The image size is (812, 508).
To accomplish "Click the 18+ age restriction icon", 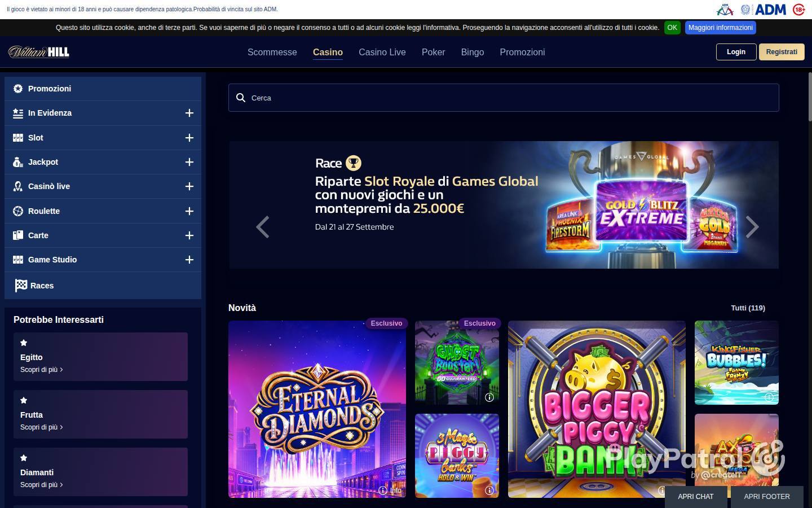I will pyautogui.click(x=798, y=10).
